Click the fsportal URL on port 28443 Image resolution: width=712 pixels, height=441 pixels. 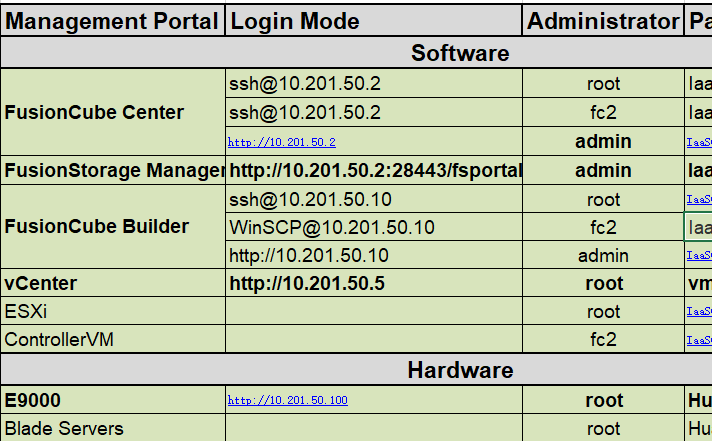tap(375, 171)
